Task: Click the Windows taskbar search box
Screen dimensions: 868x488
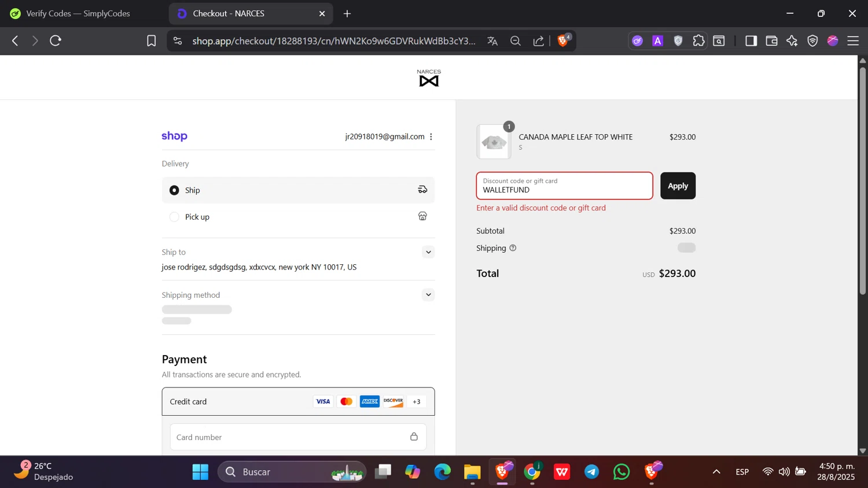Action: 292,472
